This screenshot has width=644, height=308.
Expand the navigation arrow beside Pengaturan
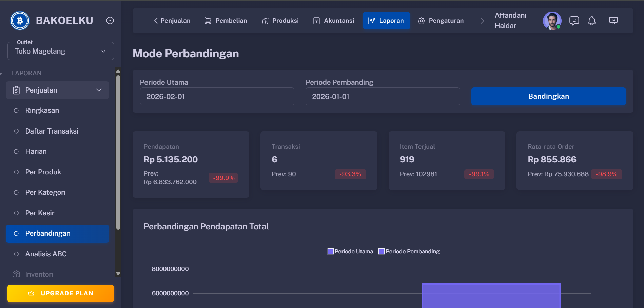click(482, 21)
